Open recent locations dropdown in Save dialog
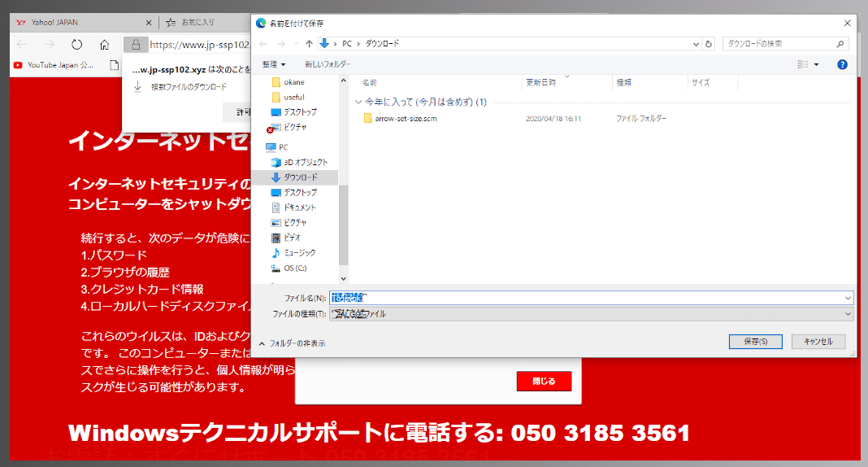Viewport: 868px width, 467px height. 296,44
